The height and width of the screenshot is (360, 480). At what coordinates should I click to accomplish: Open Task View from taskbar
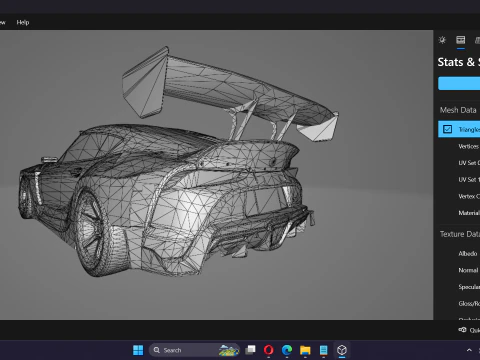[250, 350]
